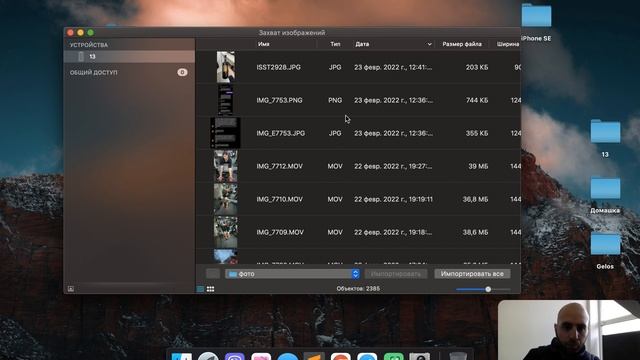Select thumbnail of IMG_7710.MOV
Screen dimensions: 640x360
point(226,199)
